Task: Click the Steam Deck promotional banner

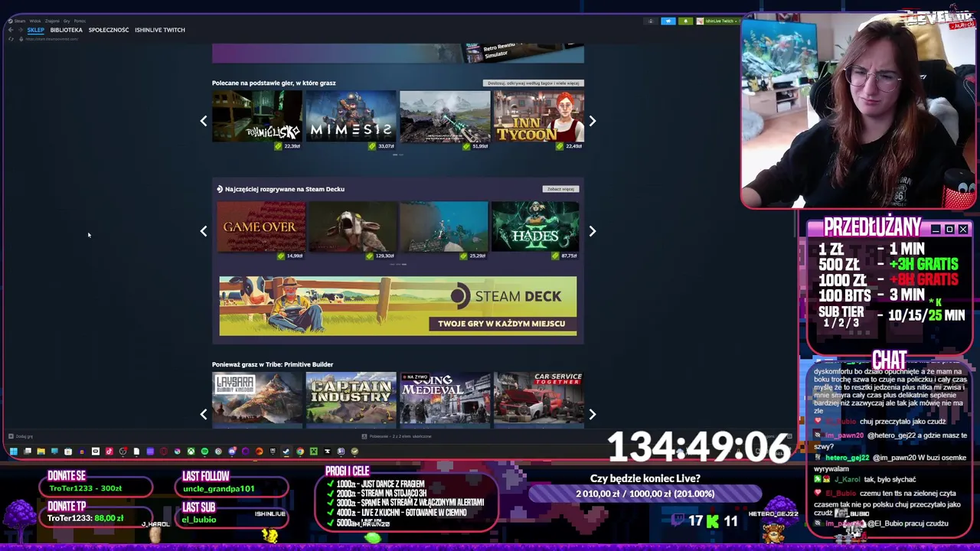Action: pyautogui.click(x=398, y=306)
